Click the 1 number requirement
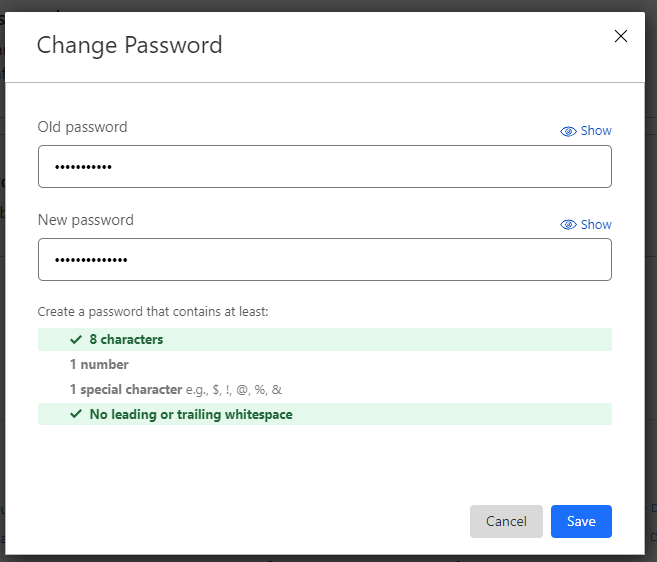This screenshot has height=562, width=657. click(x=99, y=365)
